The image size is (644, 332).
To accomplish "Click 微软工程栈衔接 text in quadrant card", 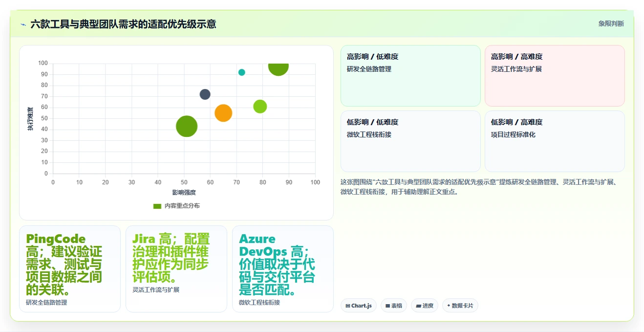I will (369, 134).
